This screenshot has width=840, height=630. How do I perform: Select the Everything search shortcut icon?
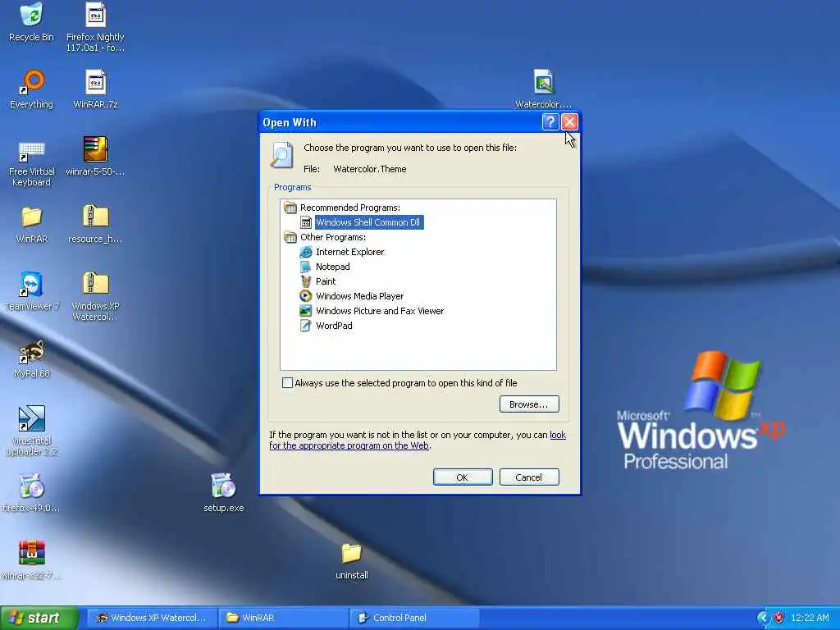[x=32, y=82]
